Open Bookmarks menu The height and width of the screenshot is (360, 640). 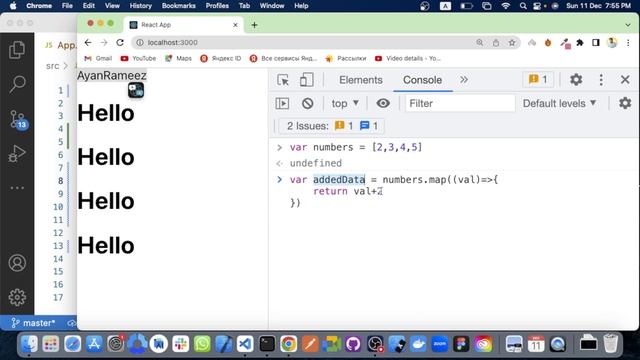click(178, 6)
